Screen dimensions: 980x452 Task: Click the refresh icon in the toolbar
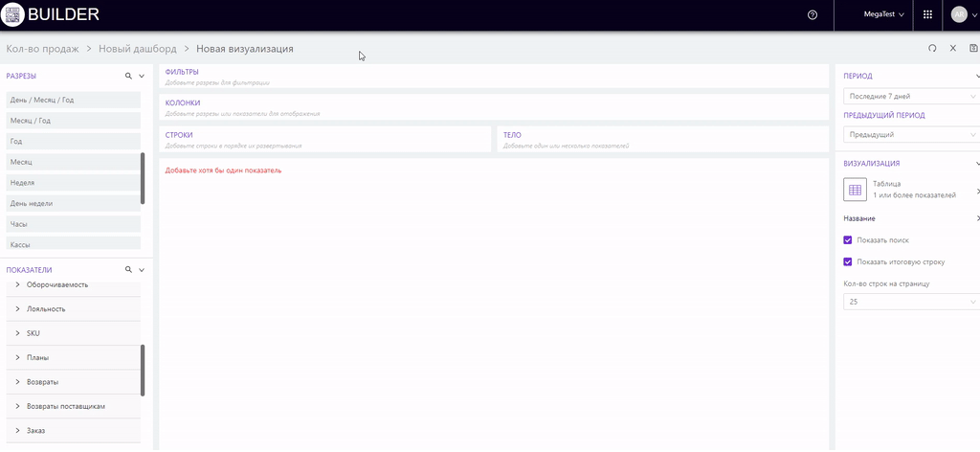tap(932, 48)
